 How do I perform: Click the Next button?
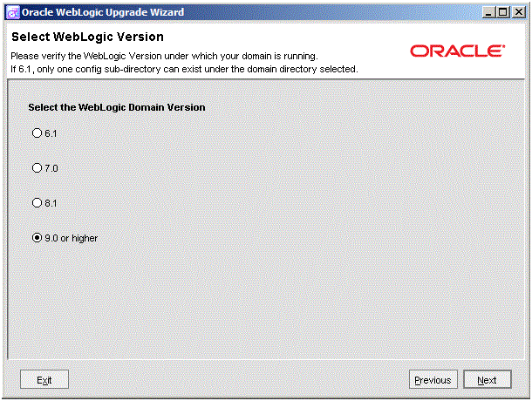tap(488, 379)
